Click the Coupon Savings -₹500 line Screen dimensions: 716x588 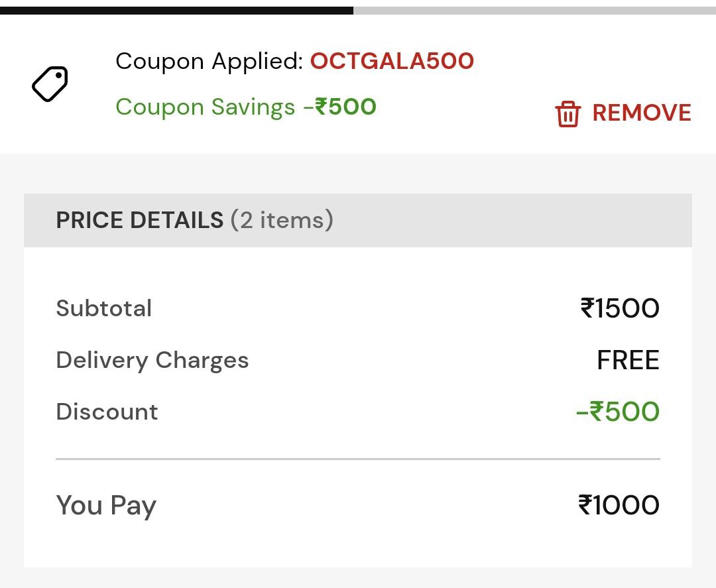point(246,107)
